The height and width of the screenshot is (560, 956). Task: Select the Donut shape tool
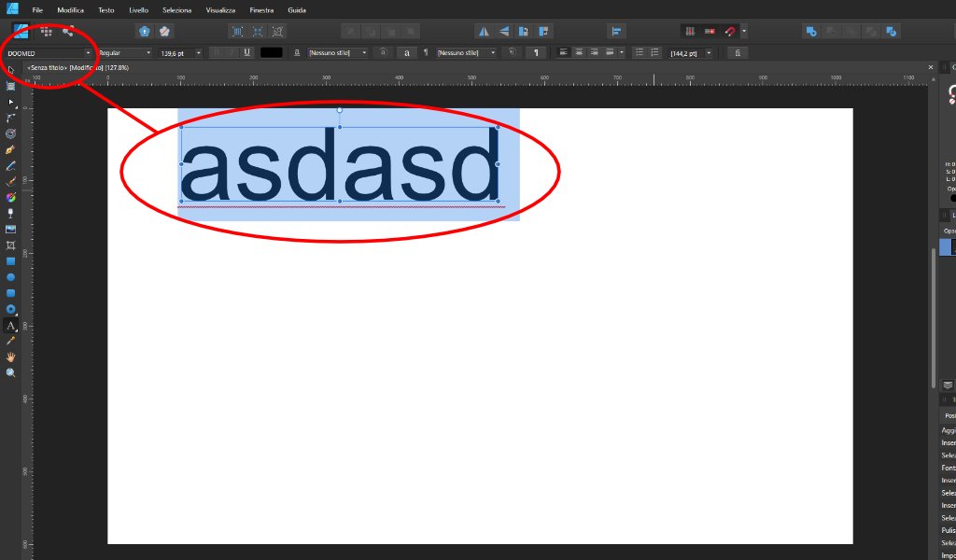(x=10, y=309)
